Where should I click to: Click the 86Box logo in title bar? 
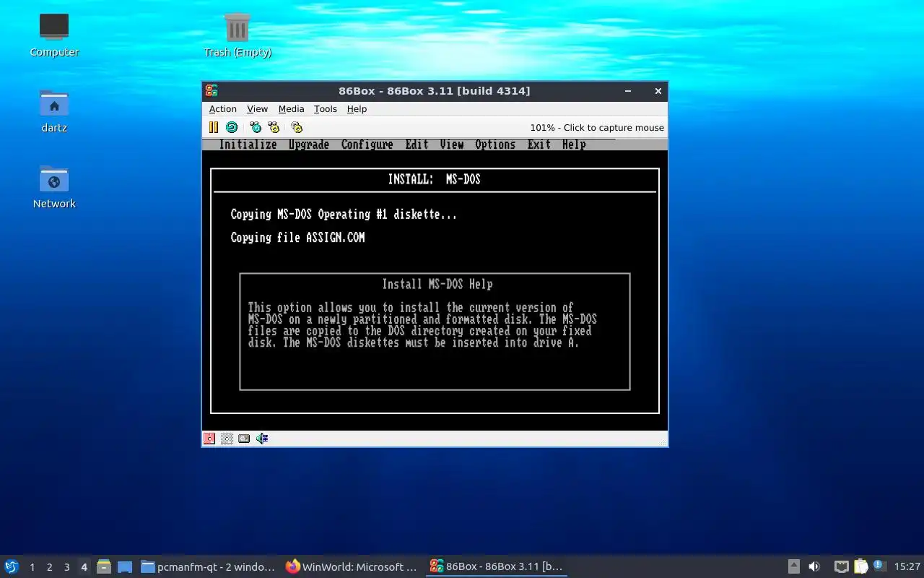pyautogui.click(x=212, y=91)
